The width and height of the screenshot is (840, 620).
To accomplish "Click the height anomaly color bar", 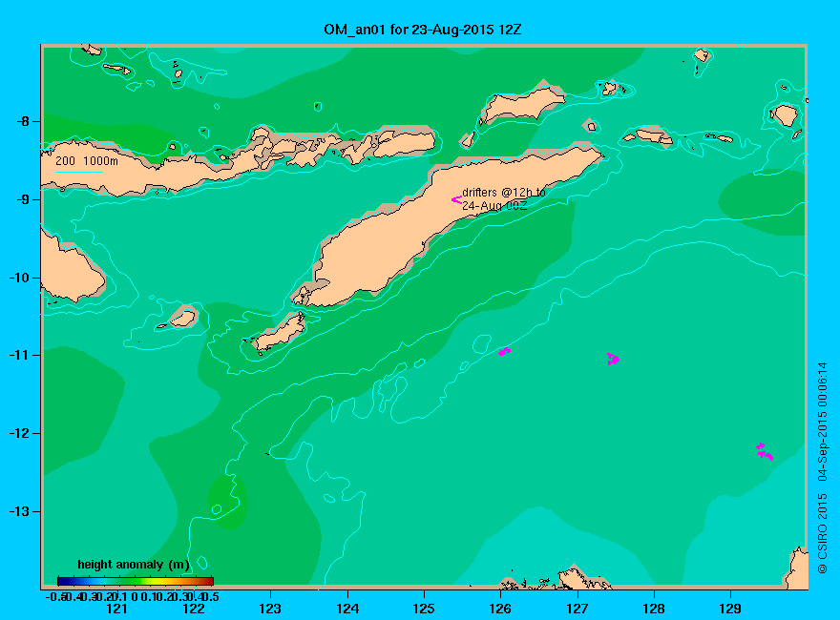I will pyautogui.click(x=136, y=581).
